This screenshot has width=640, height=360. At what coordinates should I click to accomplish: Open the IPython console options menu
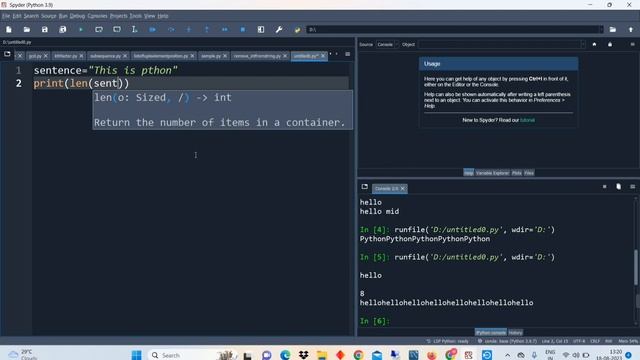[x=632, y=187]
